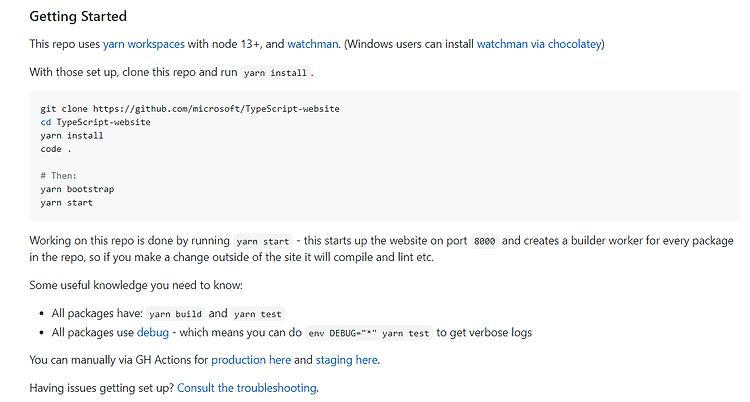Click the yarn install line in code block
This screenshot has height=402, width=750.
(72, 135)
